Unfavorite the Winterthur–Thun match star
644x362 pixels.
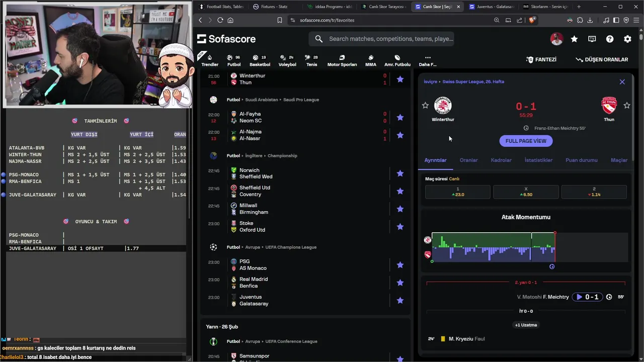pos(400,79)
